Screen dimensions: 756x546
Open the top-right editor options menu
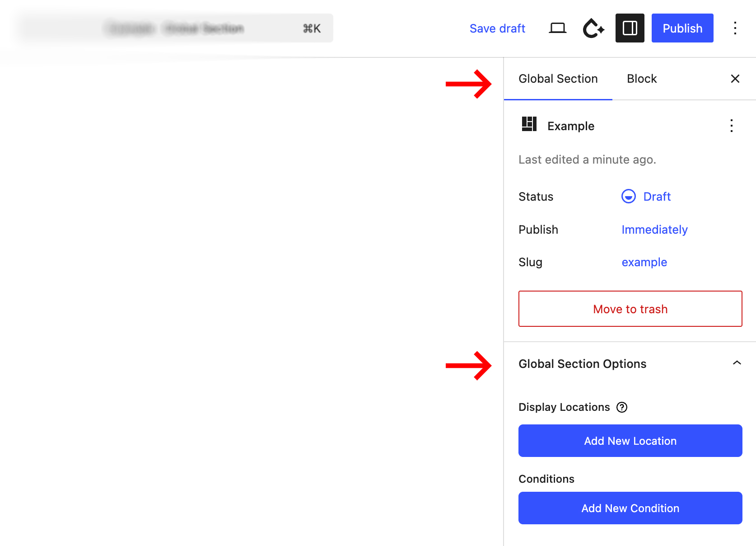[x=735, y=28]
